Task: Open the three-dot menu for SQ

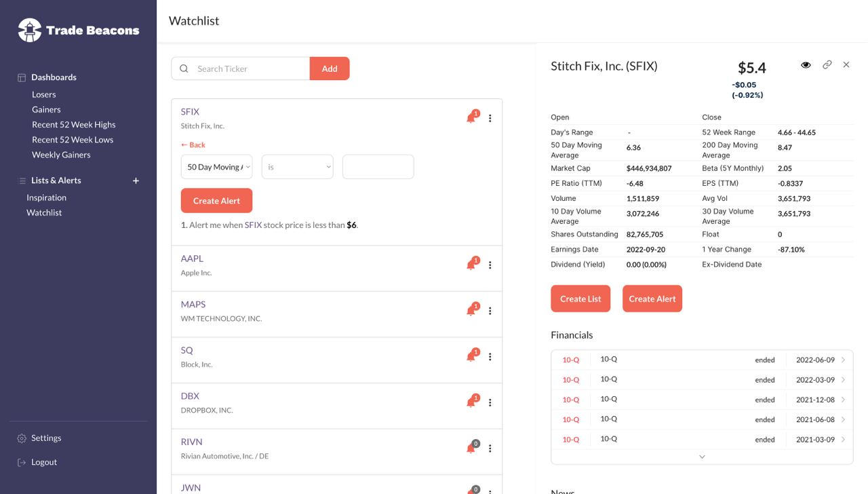Action: tap(490, 357)
